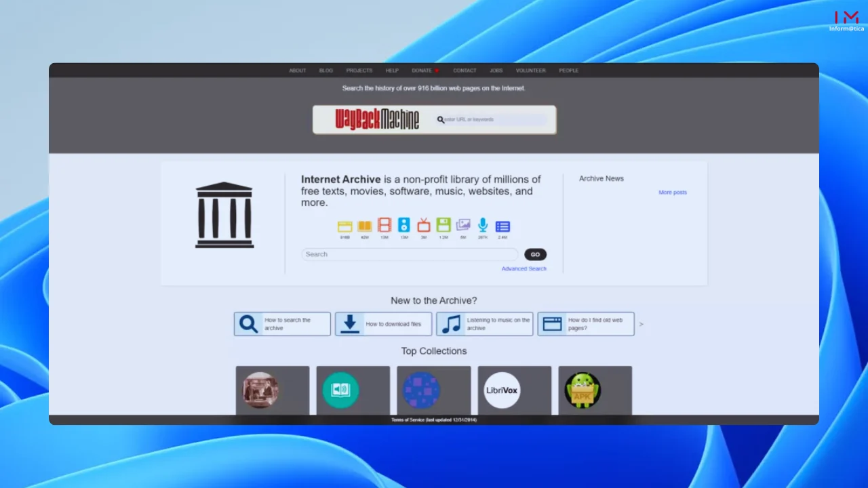Expand next help cards with right arrow
This screenshot has height=488, width=868.
click(641, 324)
